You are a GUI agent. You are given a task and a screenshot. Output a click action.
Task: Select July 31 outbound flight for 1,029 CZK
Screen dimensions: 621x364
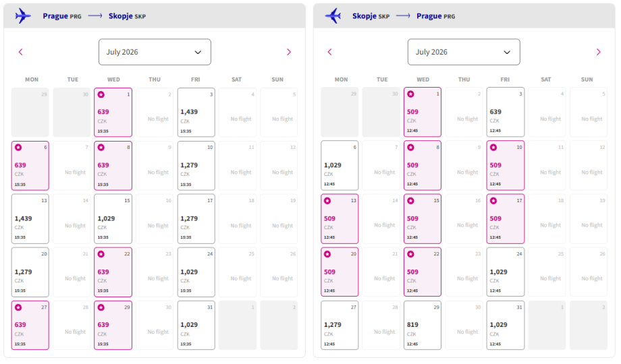(x=196, y=325)
